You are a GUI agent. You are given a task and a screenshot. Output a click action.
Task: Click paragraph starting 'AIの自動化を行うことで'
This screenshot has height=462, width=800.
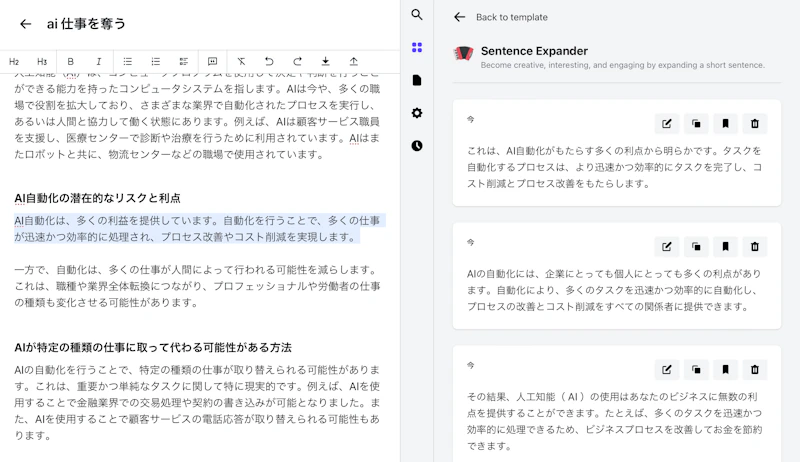click(197, 402)
